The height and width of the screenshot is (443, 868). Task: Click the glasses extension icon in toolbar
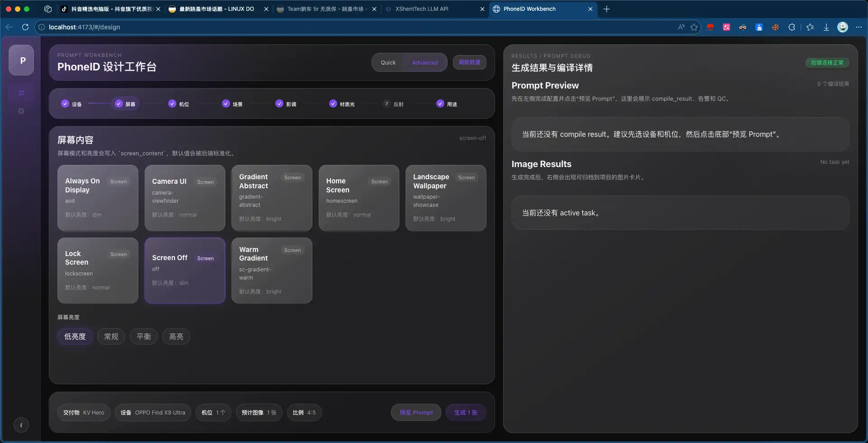tap(743, 27)
